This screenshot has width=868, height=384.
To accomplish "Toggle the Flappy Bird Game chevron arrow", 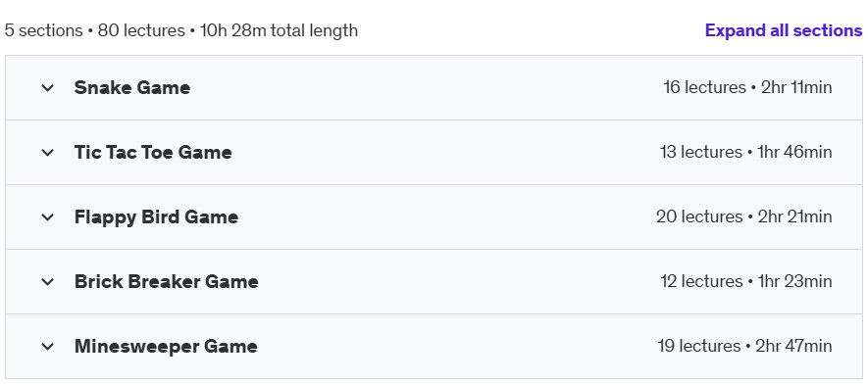I will coord(48,217).
